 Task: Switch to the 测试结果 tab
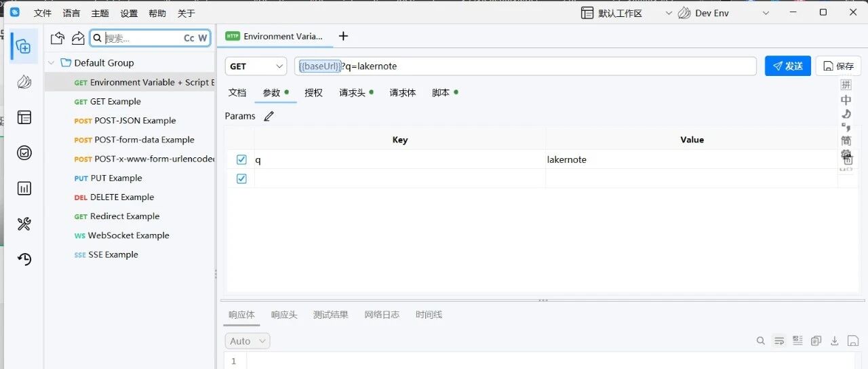(331, 315)
